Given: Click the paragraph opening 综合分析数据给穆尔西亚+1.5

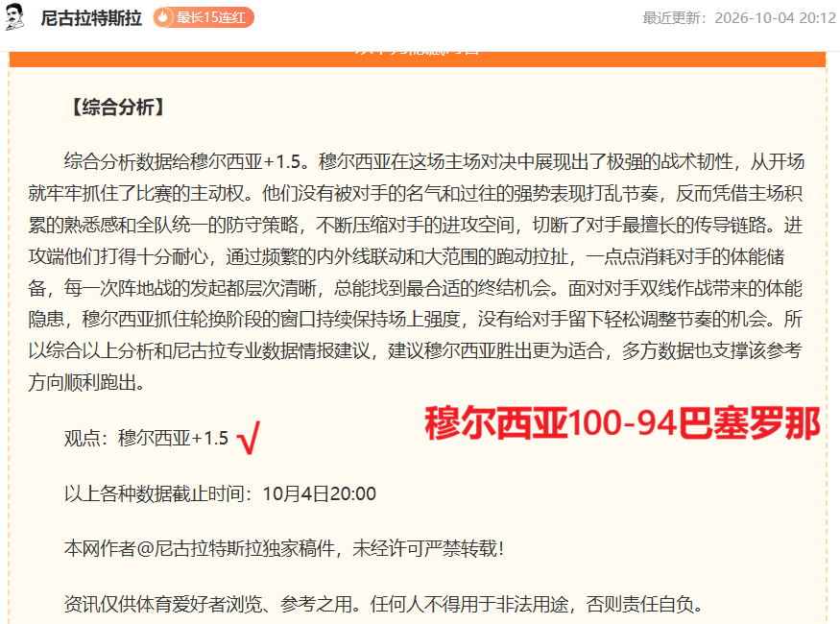Looking at the screenshot, I should point(417,272).
